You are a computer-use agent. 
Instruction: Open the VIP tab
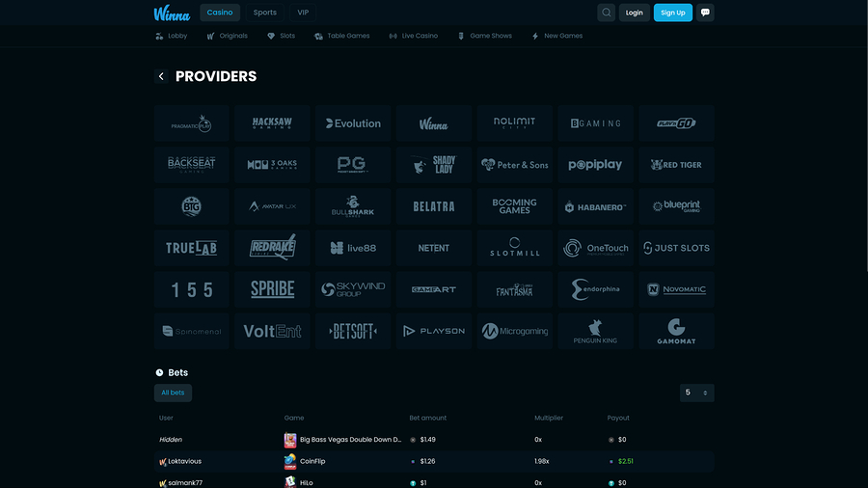pos(303,13)
